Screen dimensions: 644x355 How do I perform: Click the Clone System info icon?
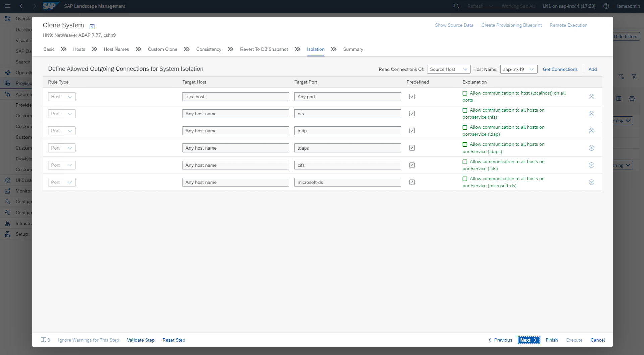[x=92, y=27]
